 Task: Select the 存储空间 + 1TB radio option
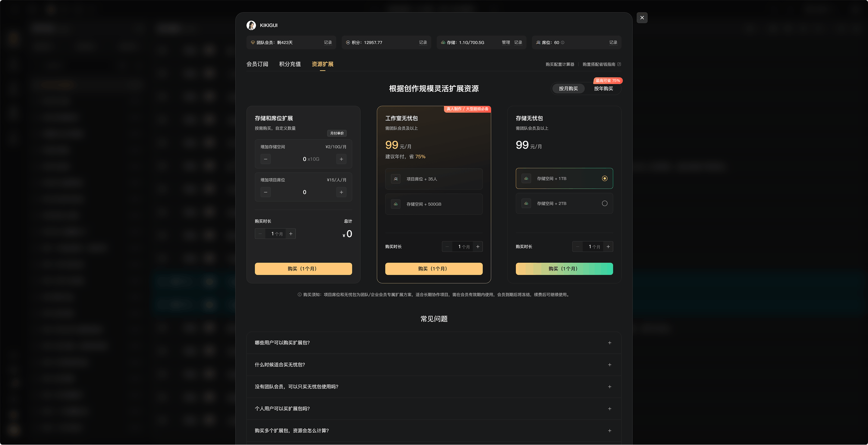point(605,179)
